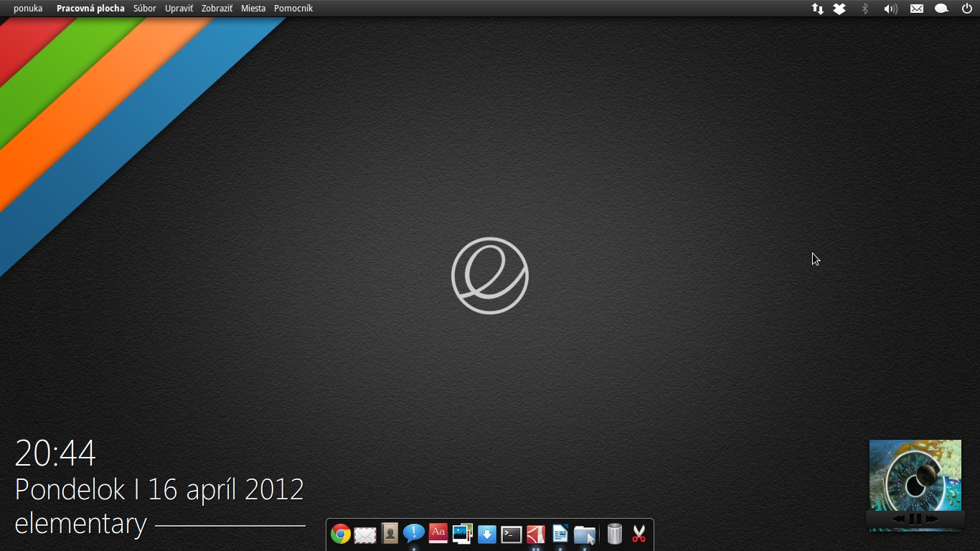The width and height of the screenshot is (980, 551).
Task: Open the sound volume indicator
Action: 890,9
